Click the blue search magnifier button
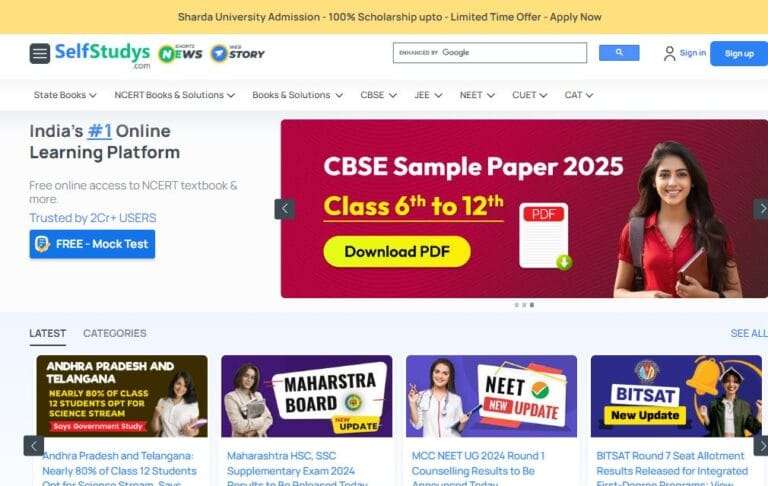Image resolution: width=768 pixels, height=486 pixels. tap(619, 52)
